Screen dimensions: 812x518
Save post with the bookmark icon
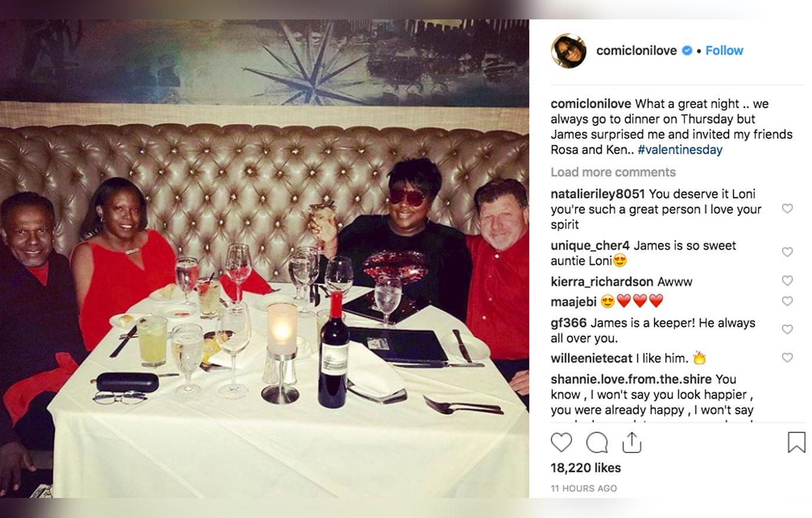(796, 442)
